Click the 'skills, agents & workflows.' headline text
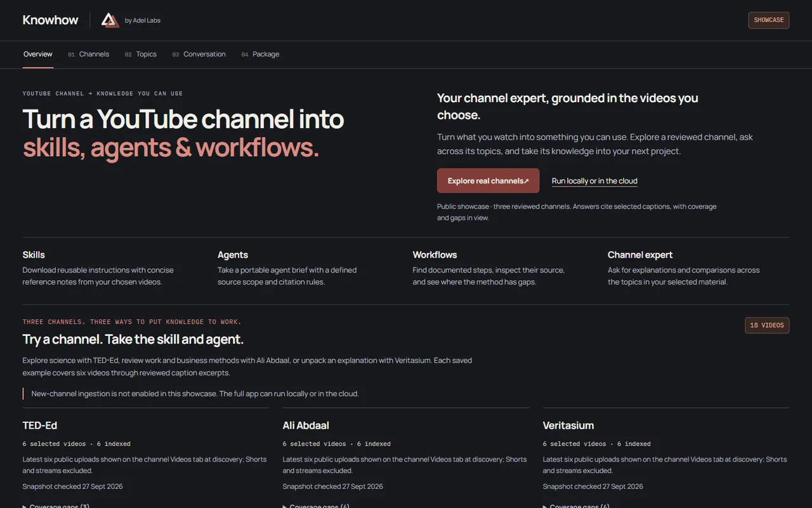The image size is (812, 508). (x=171, y=147)
